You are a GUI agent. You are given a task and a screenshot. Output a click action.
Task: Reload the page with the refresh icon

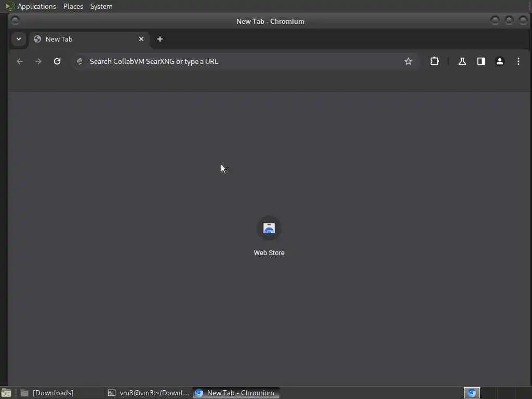57,61
